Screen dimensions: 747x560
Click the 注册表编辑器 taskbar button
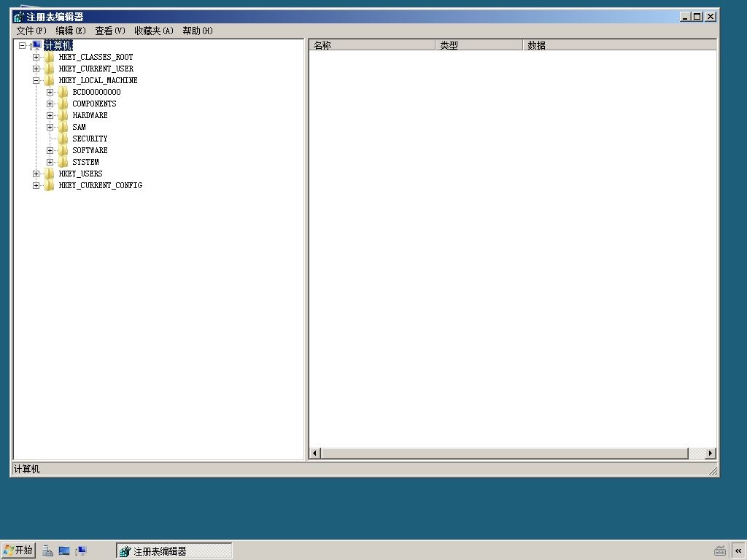click(x=174, y=551)
